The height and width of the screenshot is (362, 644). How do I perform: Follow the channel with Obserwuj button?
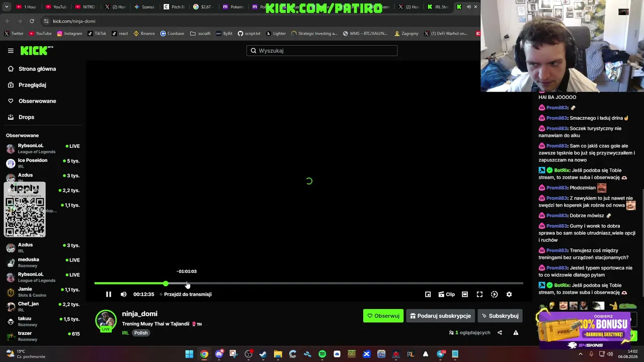coord(383,316)
